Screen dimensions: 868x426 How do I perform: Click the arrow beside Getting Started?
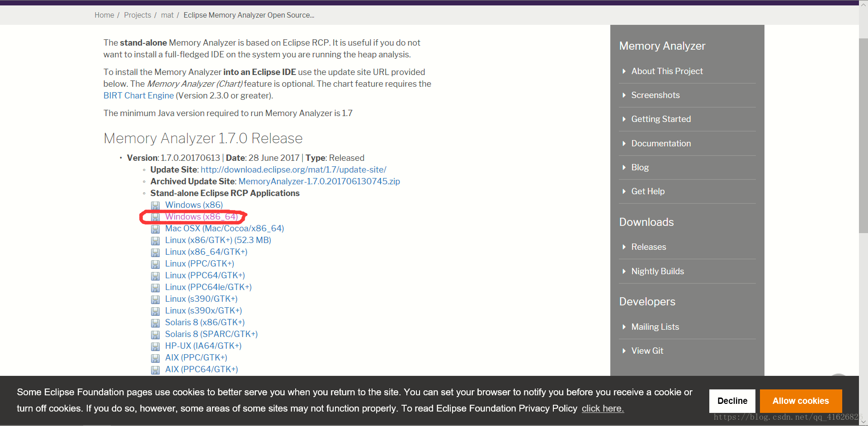[x=624, y=119]
